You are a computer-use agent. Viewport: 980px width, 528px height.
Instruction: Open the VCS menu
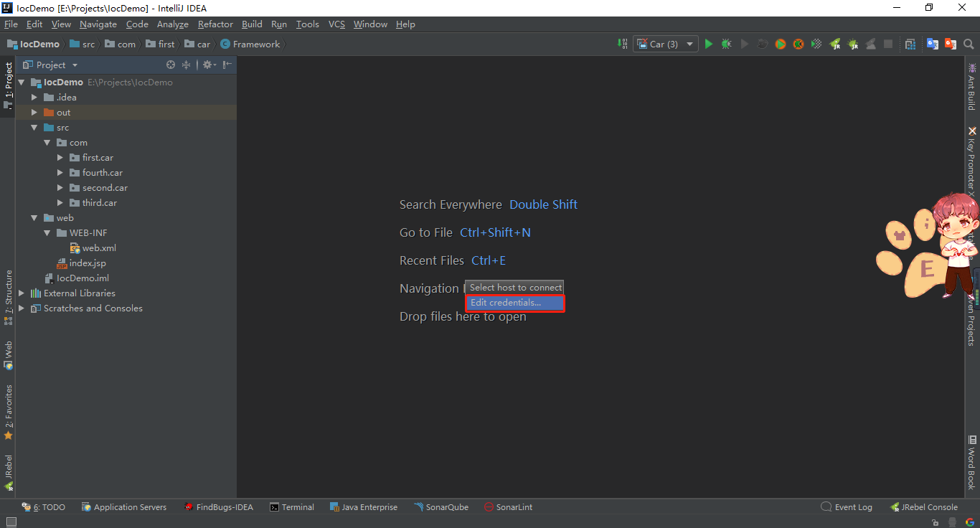[336, 24]
